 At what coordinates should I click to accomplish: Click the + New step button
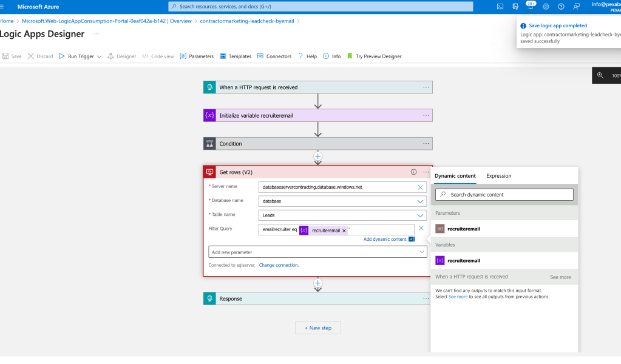click(x=317, y=328)
